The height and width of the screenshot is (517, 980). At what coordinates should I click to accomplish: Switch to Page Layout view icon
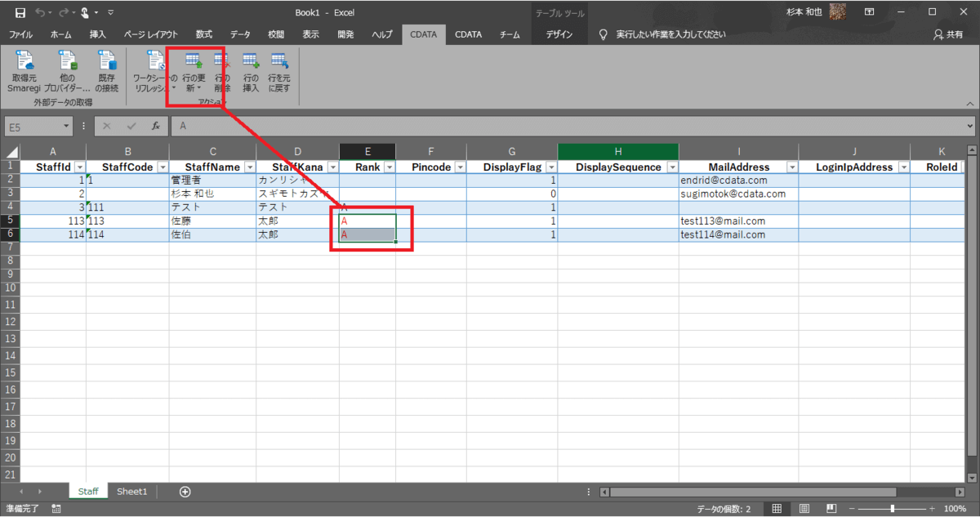coord(804,508)
